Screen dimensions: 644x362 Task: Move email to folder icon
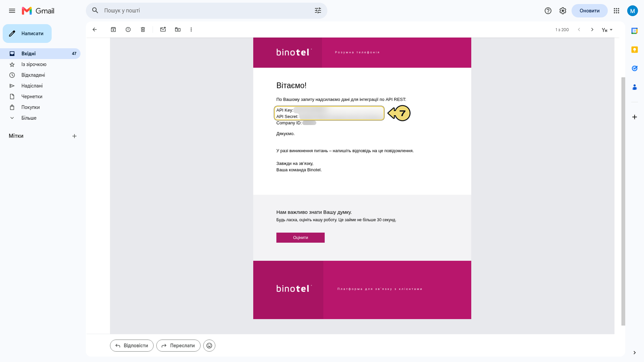point(178,29)
